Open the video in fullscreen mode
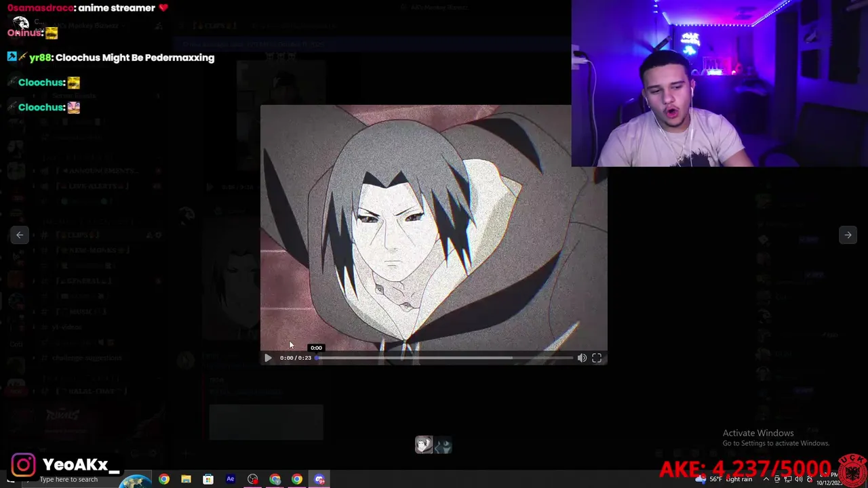The height and width of the screenshot is (488, 868). 597,358
